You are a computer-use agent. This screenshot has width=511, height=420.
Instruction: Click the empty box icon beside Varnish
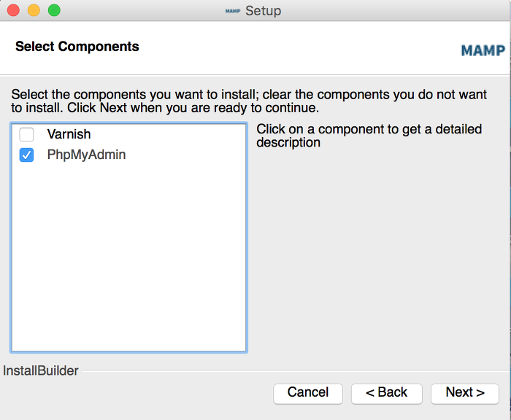[26, 134]
